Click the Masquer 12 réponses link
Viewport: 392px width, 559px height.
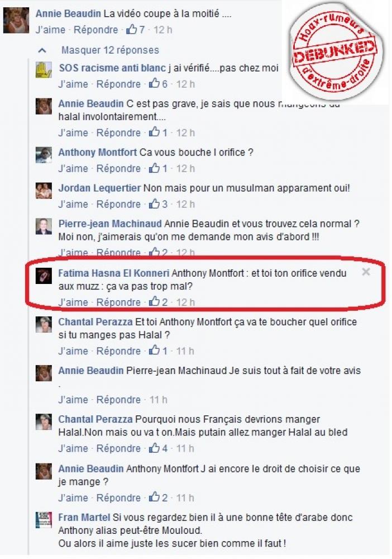pos(110,50)
